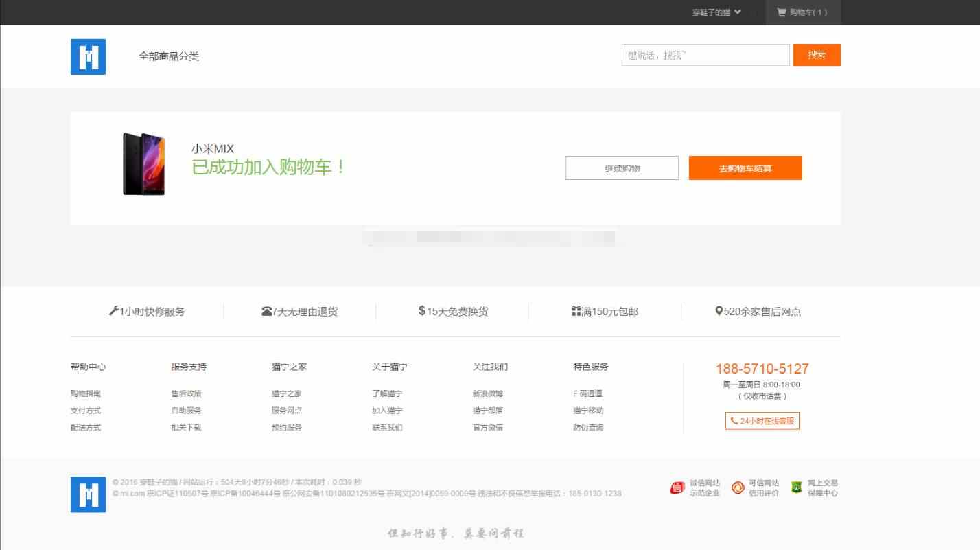The height and width of the screenshot is (550, 980).
Task: Open 防伪查询 link
Action: (x=588, y=427)
